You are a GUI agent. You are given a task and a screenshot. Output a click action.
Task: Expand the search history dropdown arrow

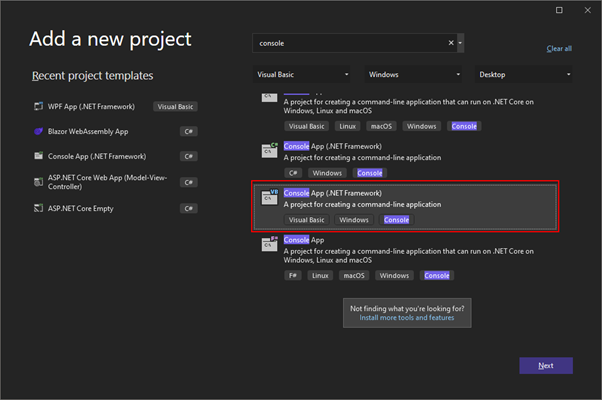tap(460, 44)
